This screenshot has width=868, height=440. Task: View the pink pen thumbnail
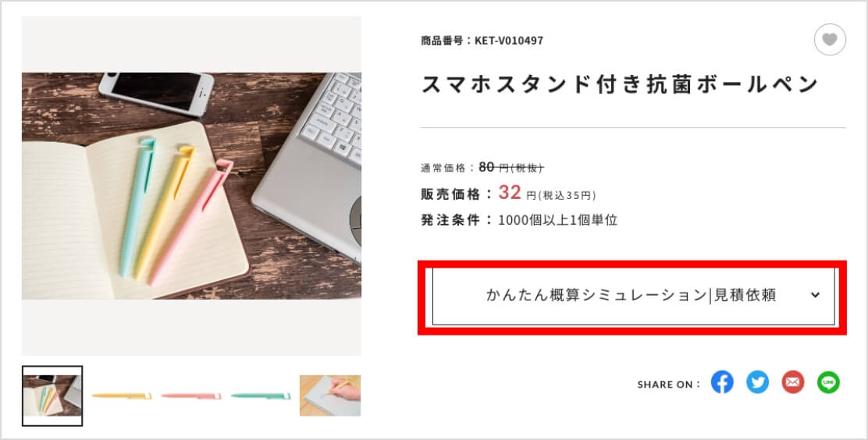pos(191,396)
